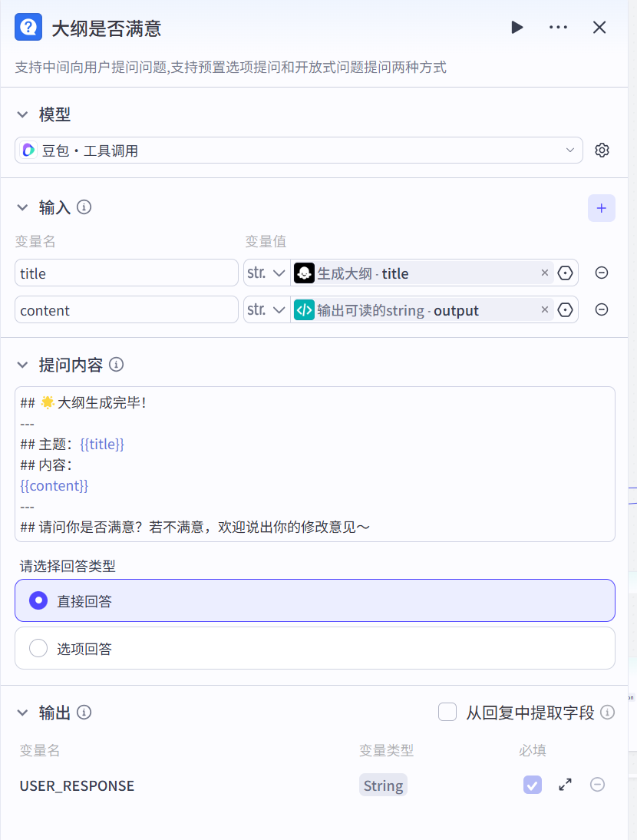The width and height of the screenshot is (637, 840).
Task: Collapse the 提问内容 section
Action: pyautogui.click(x=22, y=365)
